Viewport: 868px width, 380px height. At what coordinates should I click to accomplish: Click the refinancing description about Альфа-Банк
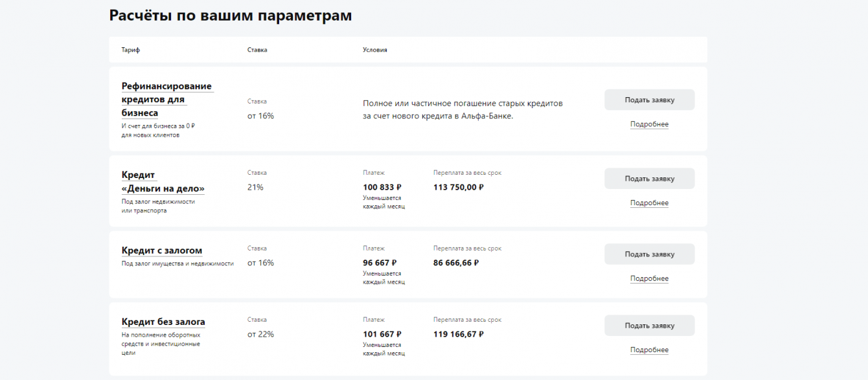pos(463,109)
